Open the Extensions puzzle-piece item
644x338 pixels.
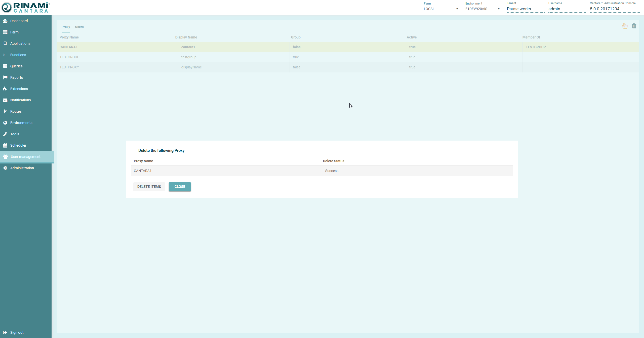(x=19, y=89)
